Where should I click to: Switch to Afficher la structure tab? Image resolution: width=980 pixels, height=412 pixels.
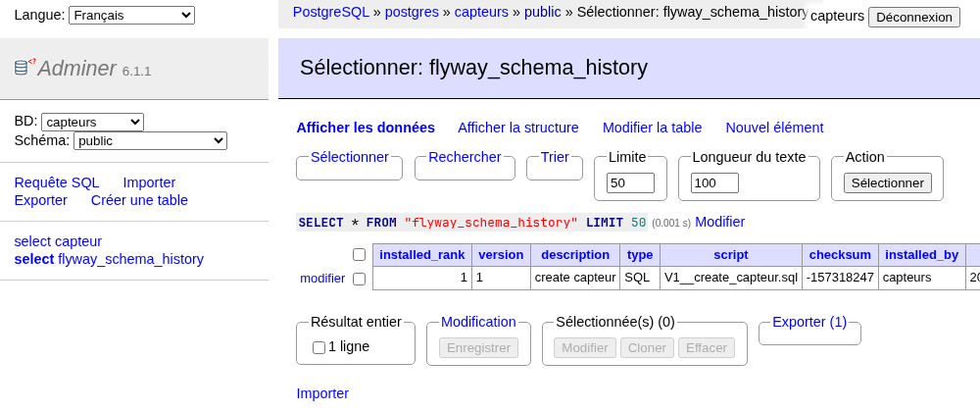coord(518,128)
